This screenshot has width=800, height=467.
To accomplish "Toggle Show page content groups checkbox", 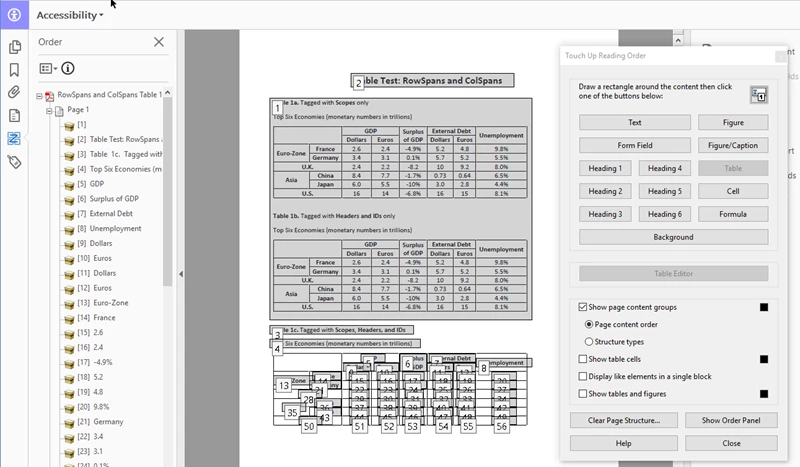I will tap(583, 307).
